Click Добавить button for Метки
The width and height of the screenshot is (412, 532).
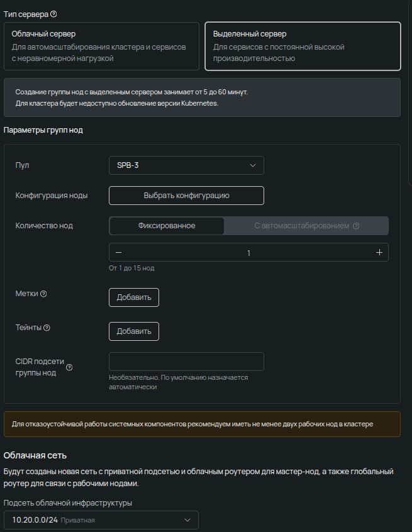coord(134,297)
